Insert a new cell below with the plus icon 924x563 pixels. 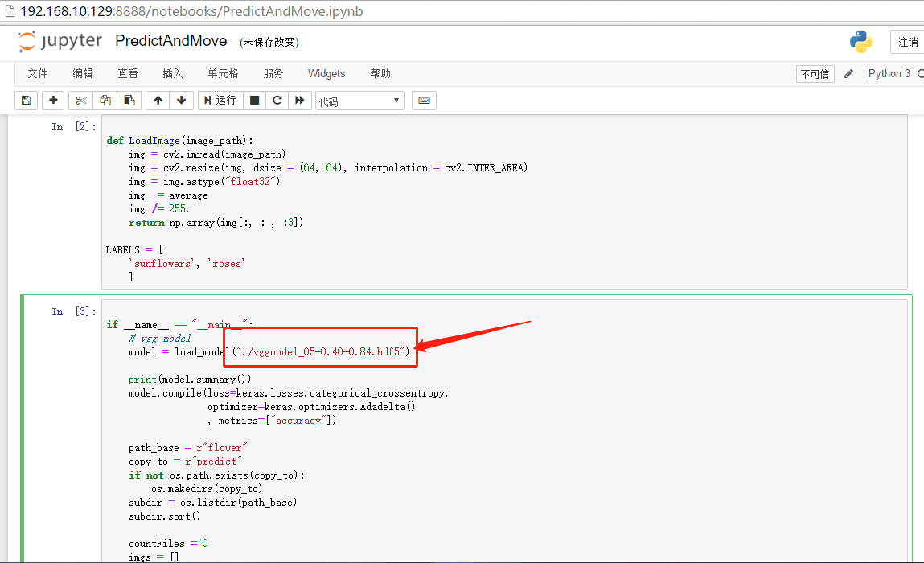click(x=53, y=101)
